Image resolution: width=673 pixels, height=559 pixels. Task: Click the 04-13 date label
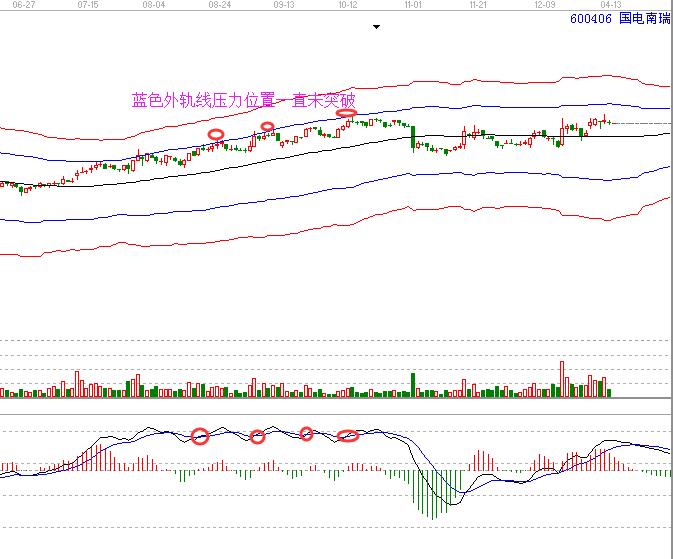pos(597,5)
